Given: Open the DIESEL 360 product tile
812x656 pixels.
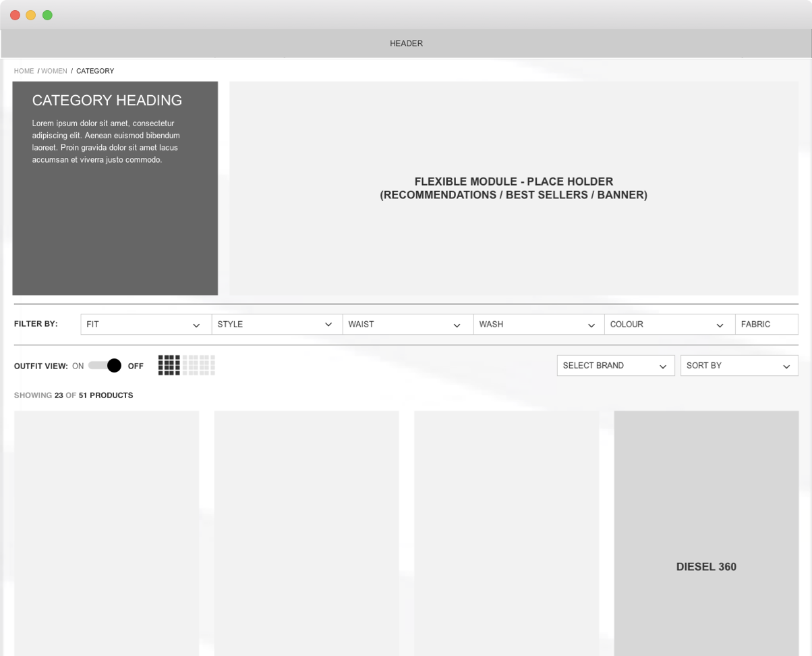Looking at the screenshot, I should click(706, 533).
